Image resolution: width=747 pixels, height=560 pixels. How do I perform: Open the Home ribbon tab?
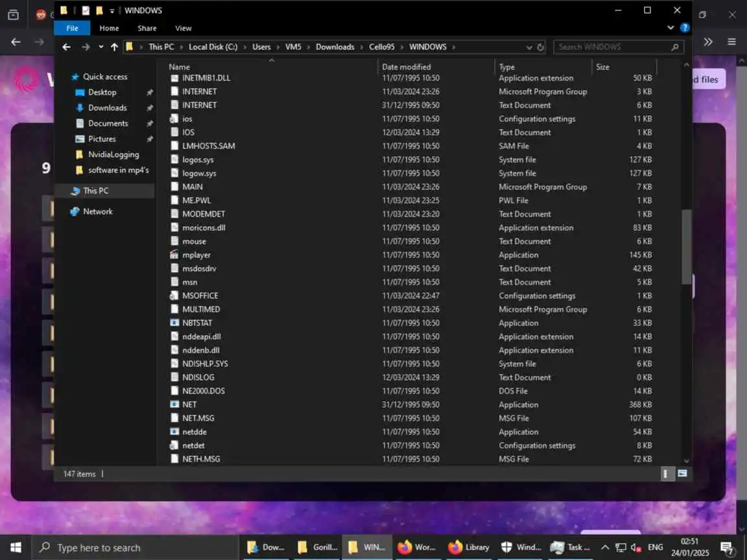click(109, 28)
